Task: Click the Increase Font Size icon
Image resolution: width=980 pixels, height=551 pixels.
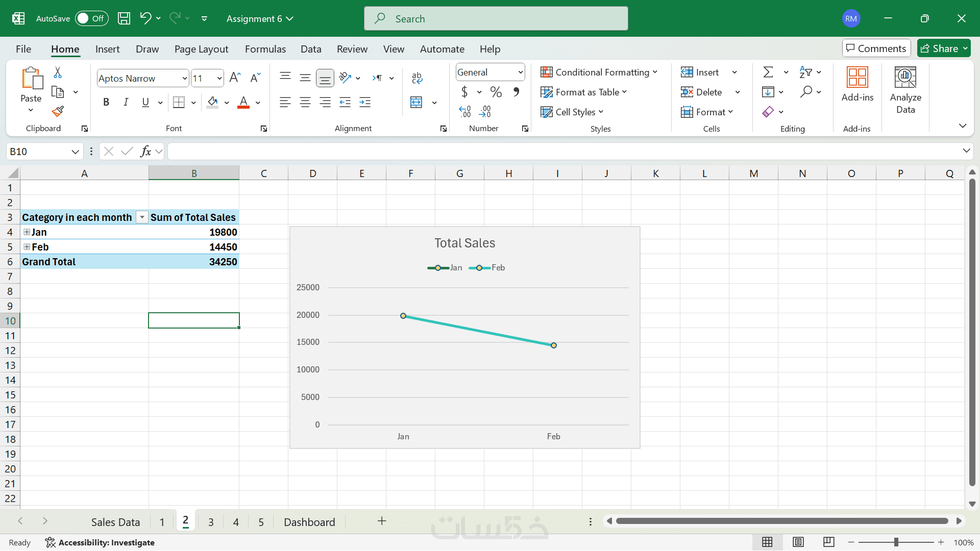Action: point(235,78)
